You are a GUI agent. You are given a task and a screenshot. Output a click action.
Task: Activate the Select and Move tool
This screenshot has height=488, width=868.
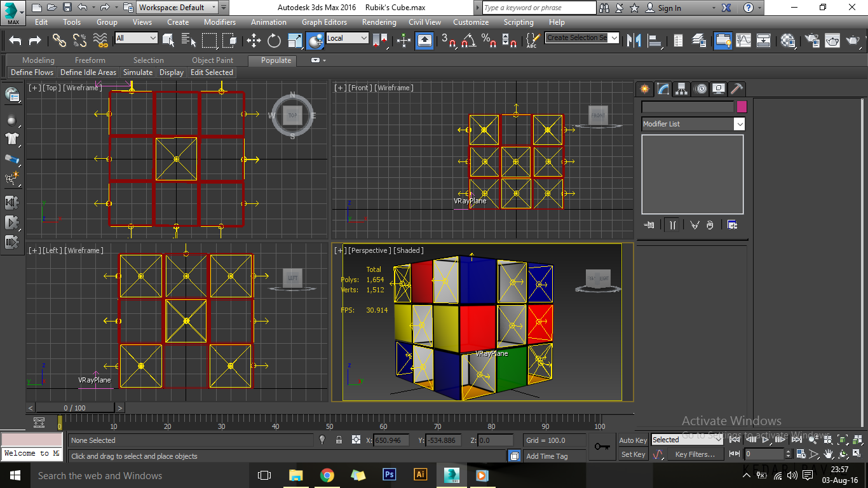point(254,41)
